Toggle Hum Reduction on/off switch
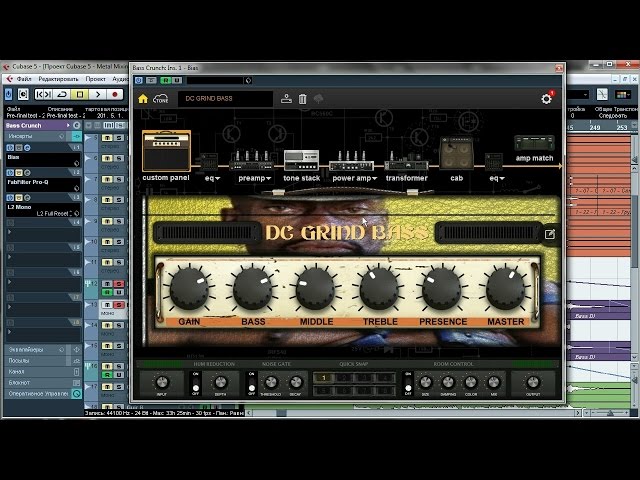 pos(196,384)
